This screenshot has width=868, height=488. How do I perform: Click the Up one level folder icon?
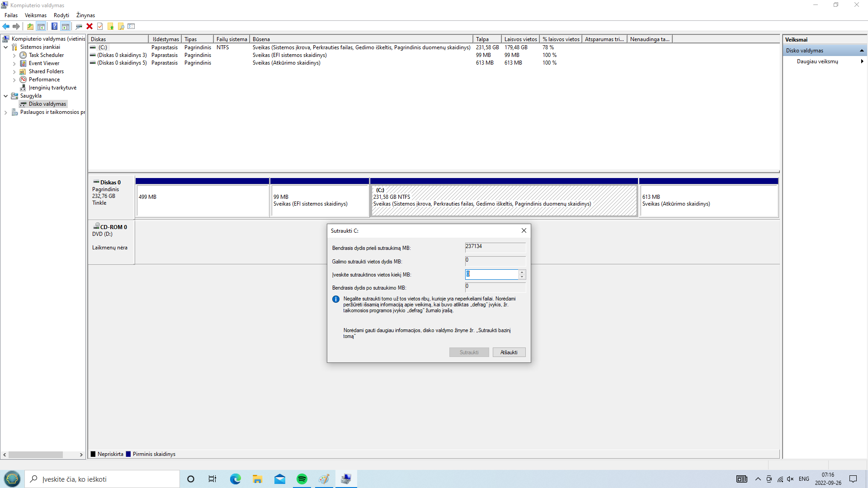point(30,26)
